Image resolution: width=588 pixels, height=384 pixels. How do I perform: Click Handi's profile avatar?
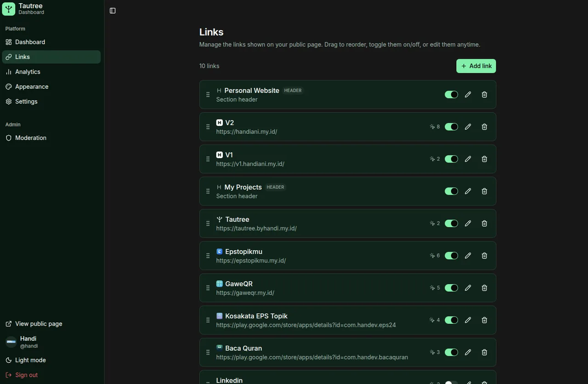[x=11, y=342]
